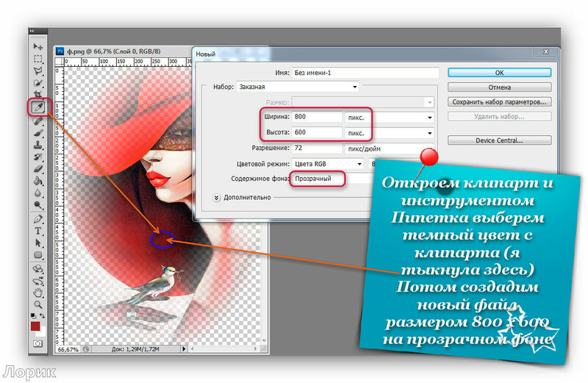Toggle Quick Mask mode
Viewport: 588px width, 383px height.
tap(38, 343)
